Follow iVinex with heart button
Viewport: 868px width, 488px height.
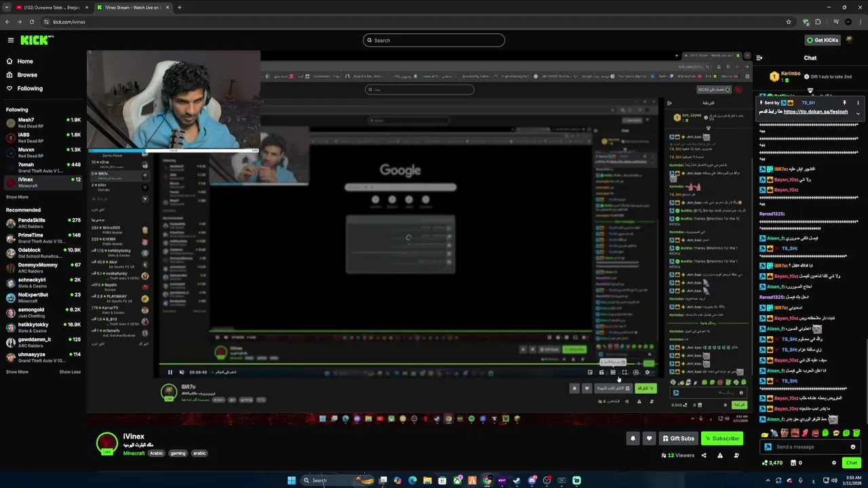(649, 439)
